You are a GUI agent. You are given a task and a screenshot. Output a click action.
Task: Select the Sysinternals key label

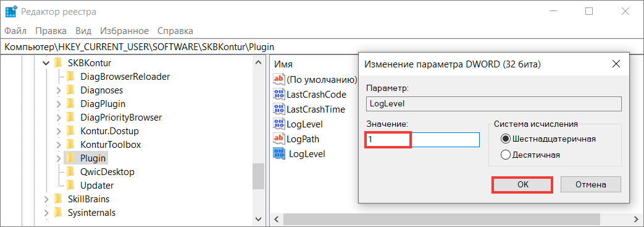pos(91,213)
